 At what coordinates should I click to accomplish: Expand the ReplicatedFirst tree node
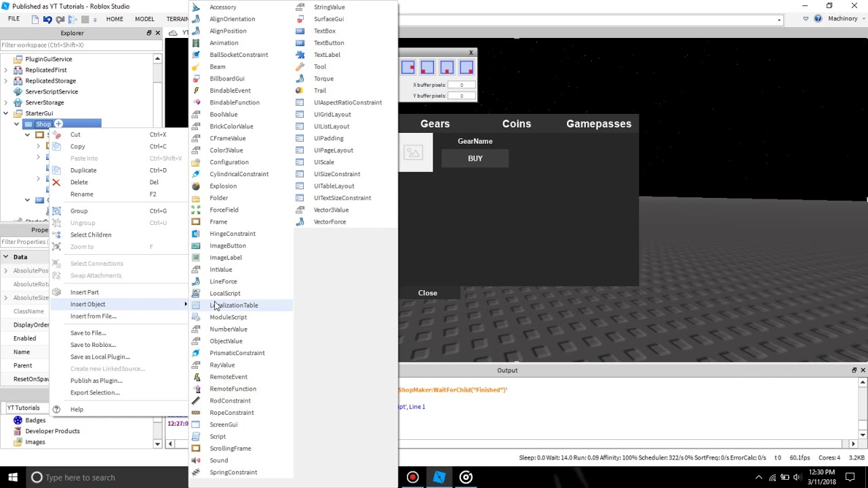[6, 70]
